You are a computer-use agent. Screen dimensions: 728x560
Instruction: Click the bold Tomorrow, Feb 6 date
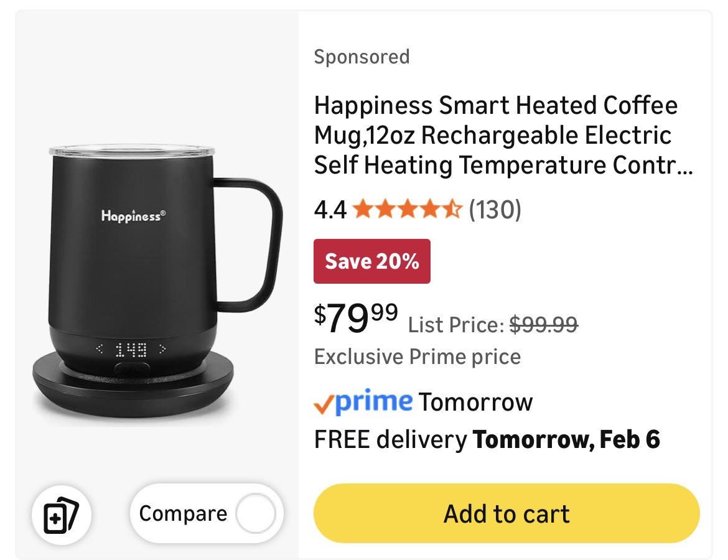click(x=566, y=440)
